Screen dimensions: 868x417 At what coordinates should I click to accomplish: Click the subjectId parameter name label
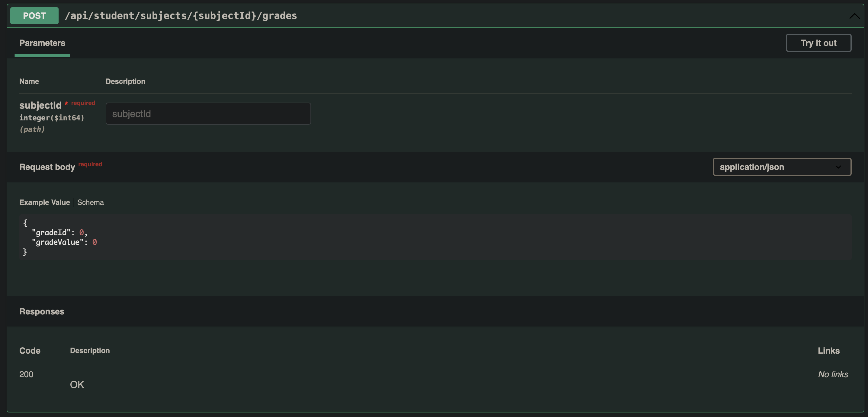click(40, 105)
